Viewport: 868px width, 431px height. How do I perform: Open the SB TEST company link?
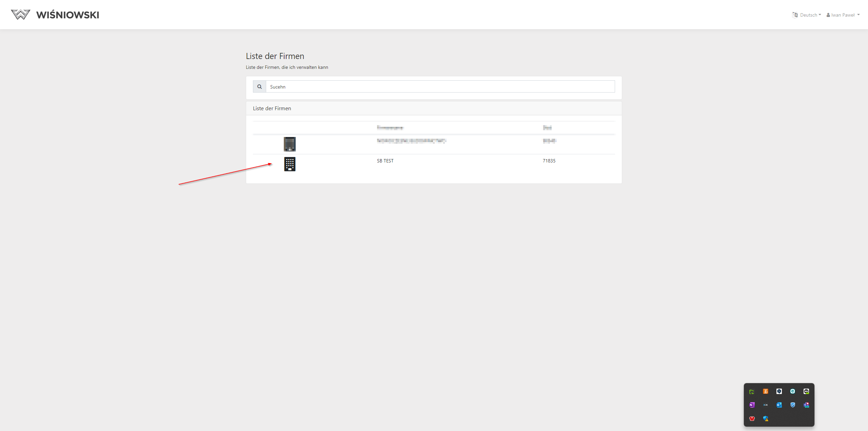click(385, 161)
